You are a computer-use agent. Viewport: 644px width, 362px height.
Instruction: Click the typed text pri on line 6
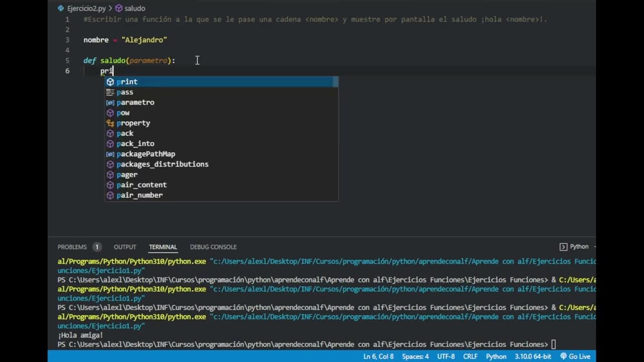coord(106,71)
